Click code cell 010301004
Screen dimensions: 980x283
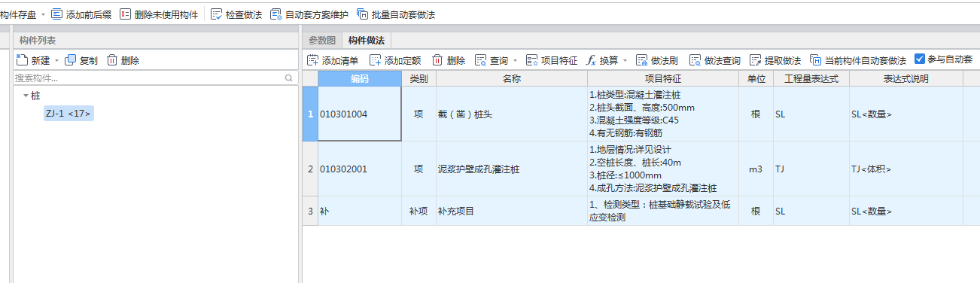point(360,114)
